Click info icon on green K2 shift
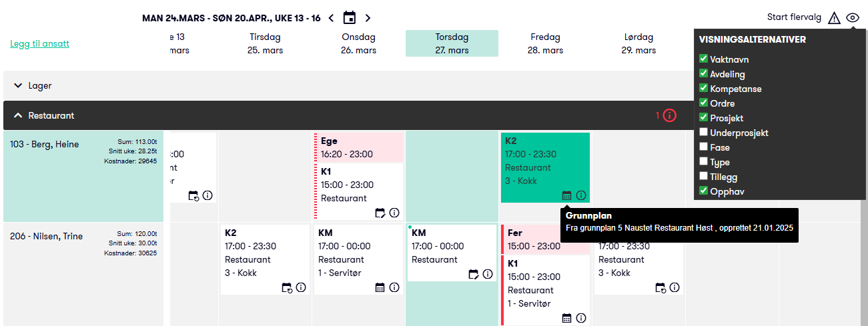Image resolution: width=868 pixels, height=326 pixels. point(581,195)
